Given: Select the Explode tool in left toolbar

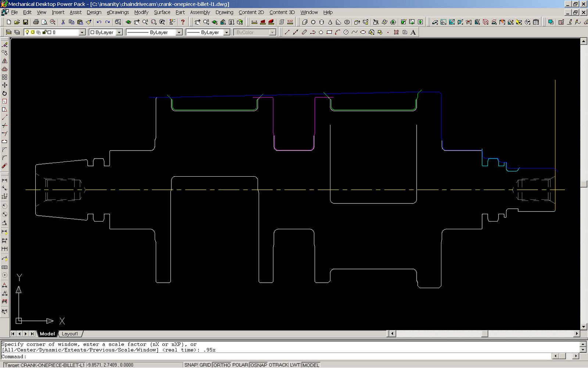Looking at the screenshot, I should (4, 166).
